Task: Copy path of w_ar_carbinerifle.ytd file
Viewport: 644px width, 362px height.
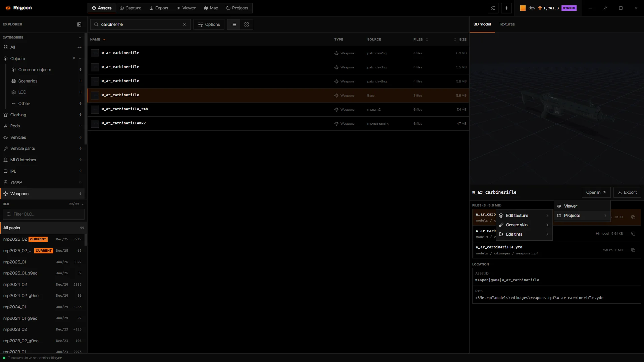Action: tap(633, 250)
